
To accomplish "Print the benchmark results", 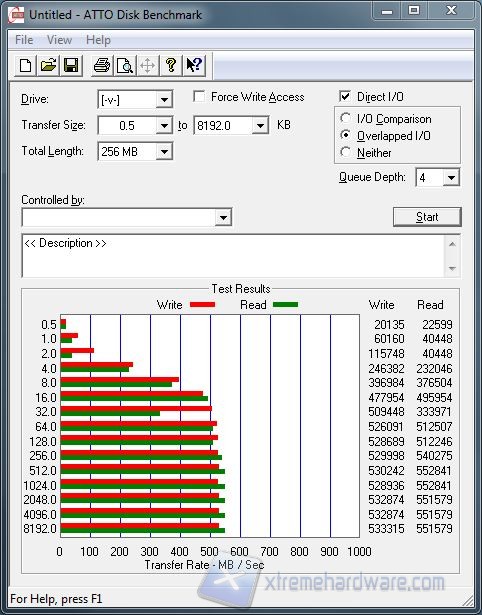I will pos(102,66).
